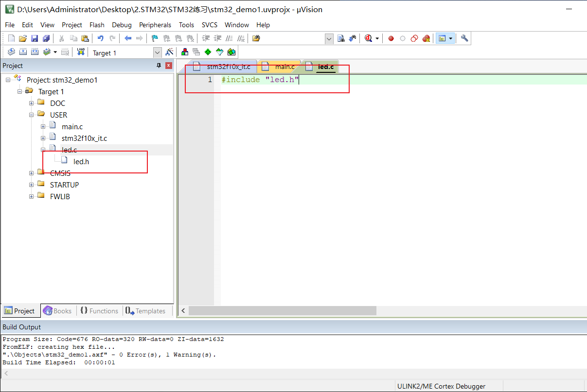This screenshot has width=587, height=392.
Task: Insert a breakpoint with red dot
Action: click(391, 38)
